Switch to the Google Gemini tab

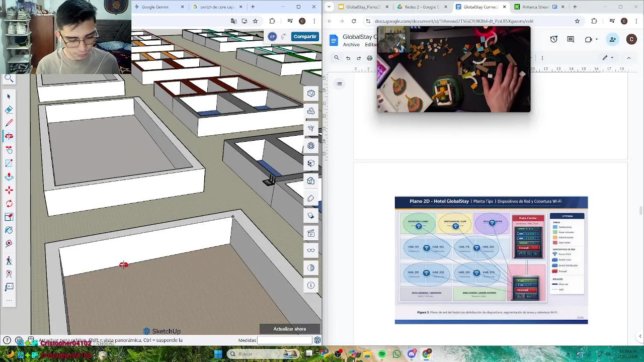point(155,7)
